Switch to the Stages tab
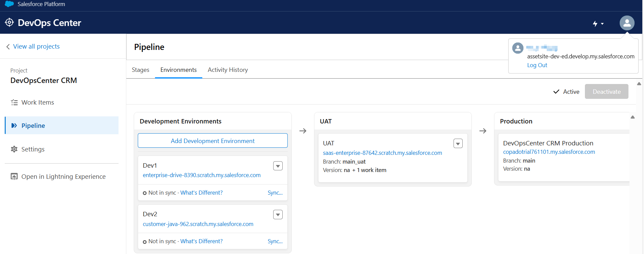 (140, 70)
